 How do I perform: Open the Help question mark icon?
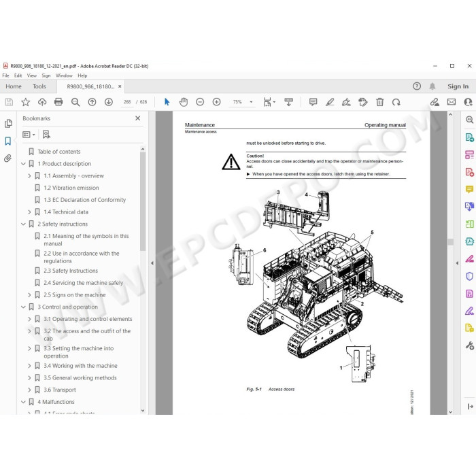tap(417, 86)
